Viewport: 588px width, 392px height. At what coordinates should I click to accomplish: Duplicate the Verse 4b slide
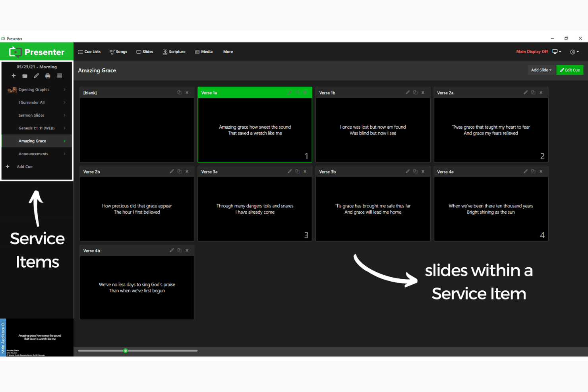(x=179, y=251)
